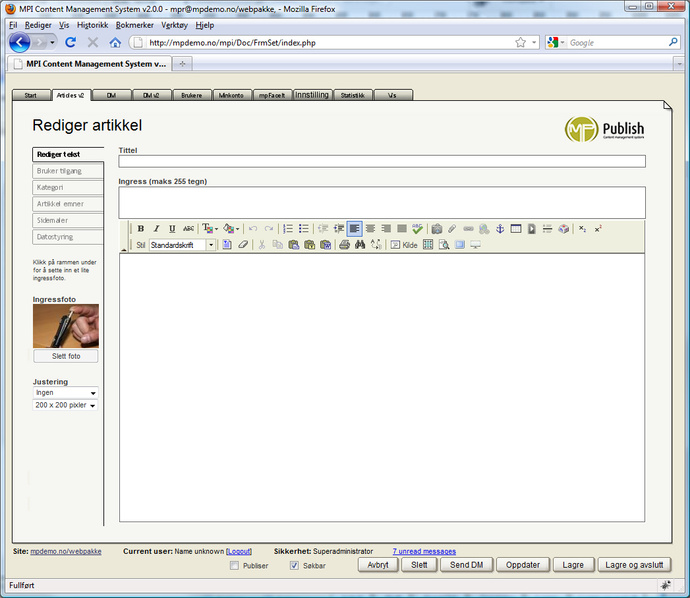Open the Statistikk tab
690x598 pixels.
tap(352, 95)
